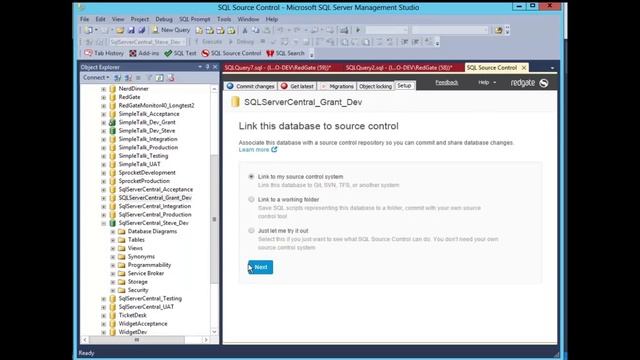
Task: Expand the Programmability folder
Action: tap(113, 265)
